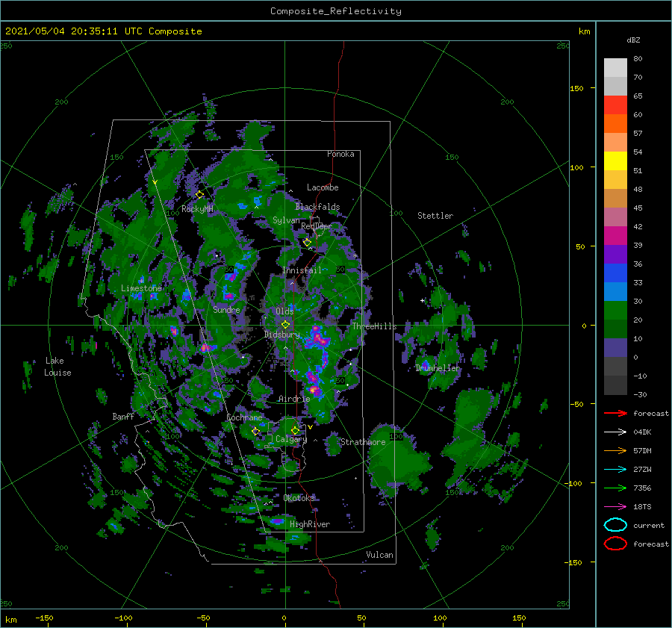Pick the yellow 54–51 dBZ color swatch
The image size is (672, 628).
[x=615, y=161]
